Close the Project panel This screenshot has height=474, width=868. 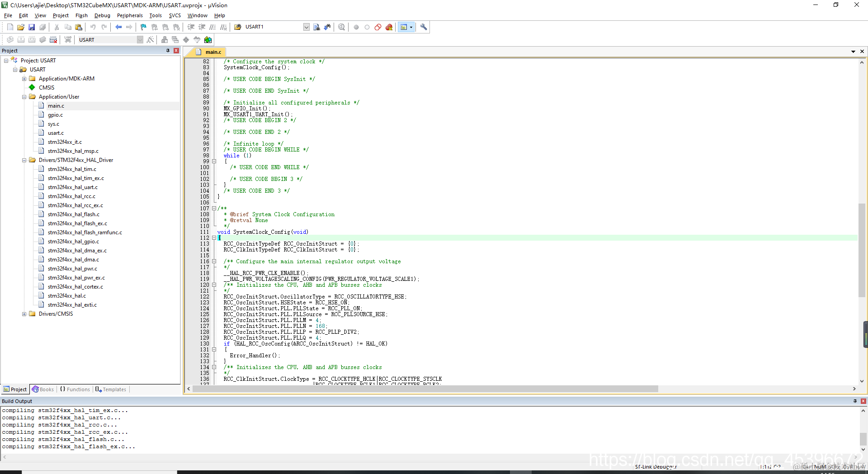click(176, 51)
